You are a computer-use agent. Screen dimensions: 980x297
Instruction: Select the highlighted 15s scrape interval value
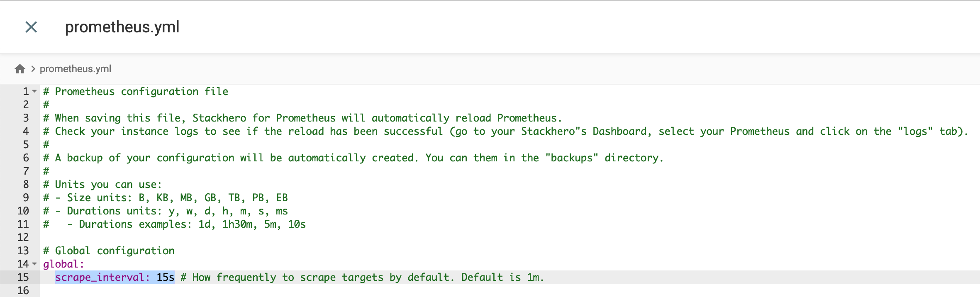click(x=165, y=277)
